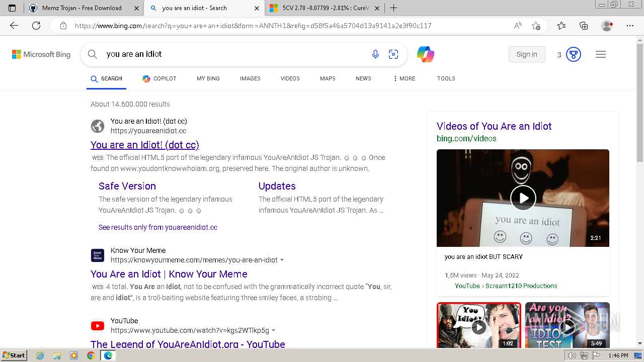Open Microsoft Rewards medal icon
Image resolution: width=644 pixels, height=362 pixels.
(574, 54)
